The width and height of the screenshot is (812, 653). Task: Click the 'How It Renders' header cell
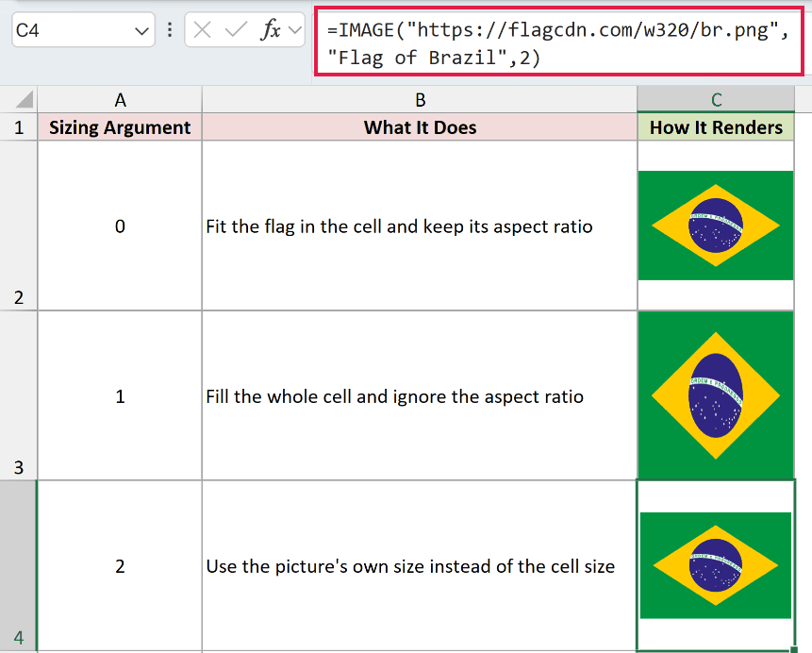pyautogui.click(x=716, y=127)
